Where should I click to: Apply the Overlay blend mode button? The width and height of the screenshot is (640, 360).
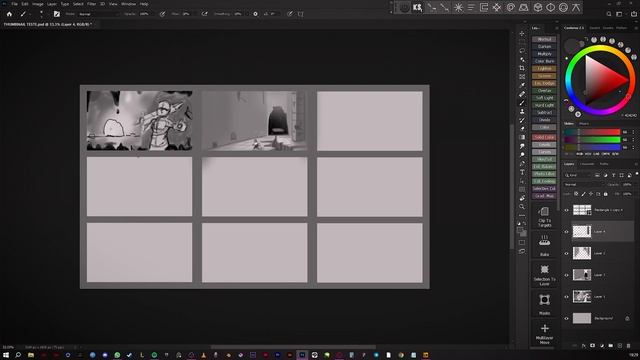pyautogui.click(x=544, y=91)
